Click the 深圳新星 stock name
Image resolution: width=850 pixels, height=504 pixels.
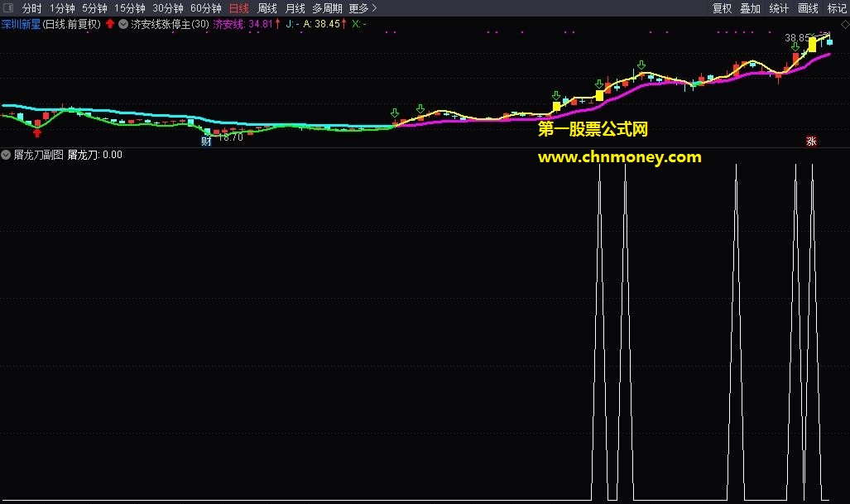coord(21,24)
